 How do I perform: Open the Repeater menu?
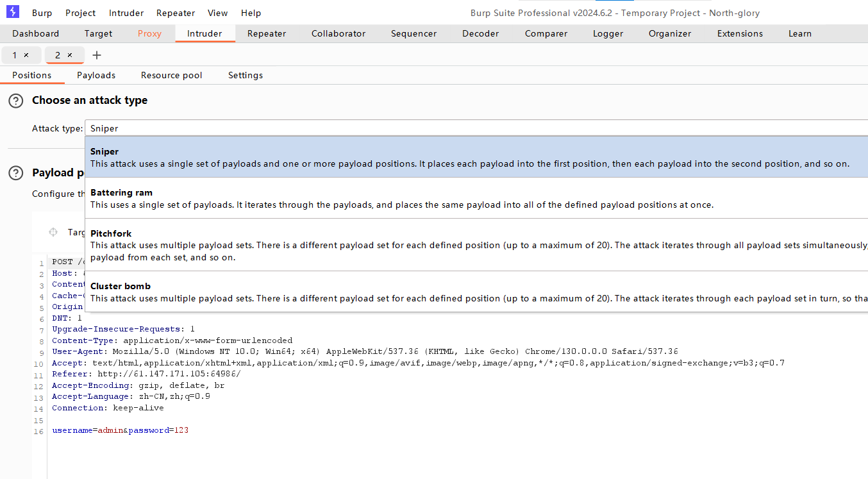click(x=176, y=13)
